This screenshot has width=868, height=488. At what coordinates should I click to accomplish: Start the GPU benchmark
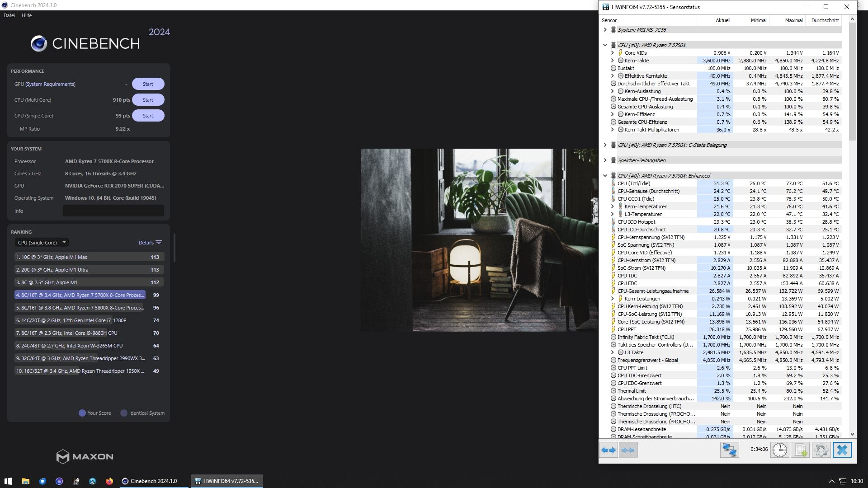tap(148, 84)
